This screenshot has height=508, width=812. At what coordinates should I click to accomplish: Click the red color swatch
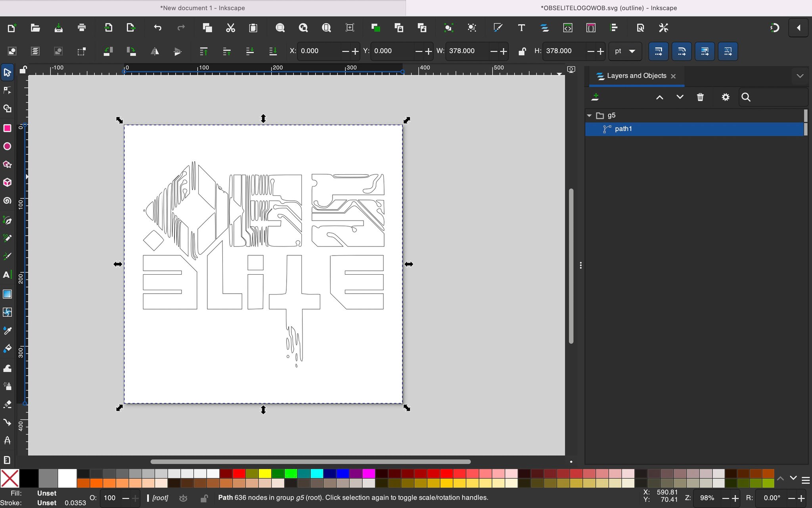click(239, 473)
